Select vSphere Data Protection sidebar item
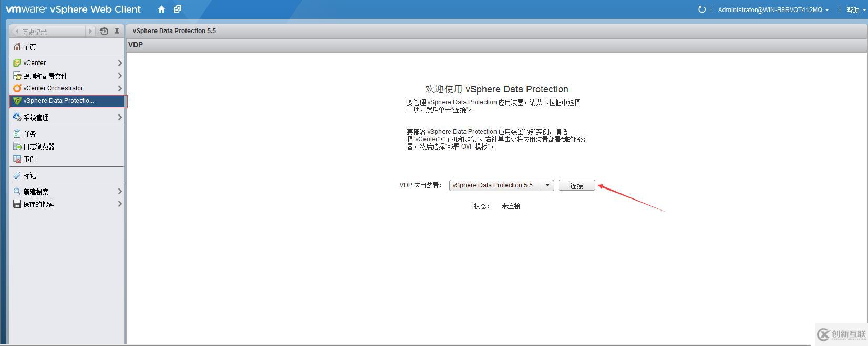This screenshot has height=346, width=868. pos(68,101)
